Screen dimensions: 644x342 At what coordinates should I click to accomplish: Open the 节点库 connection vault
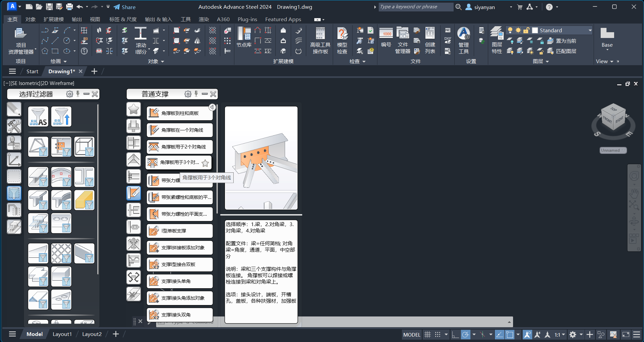(x=244, y=37)
